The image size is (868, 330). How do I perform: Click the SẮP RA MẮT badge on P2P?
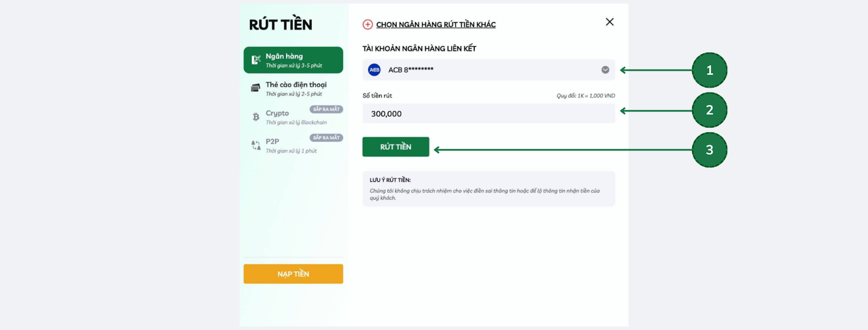coord(326,137)
